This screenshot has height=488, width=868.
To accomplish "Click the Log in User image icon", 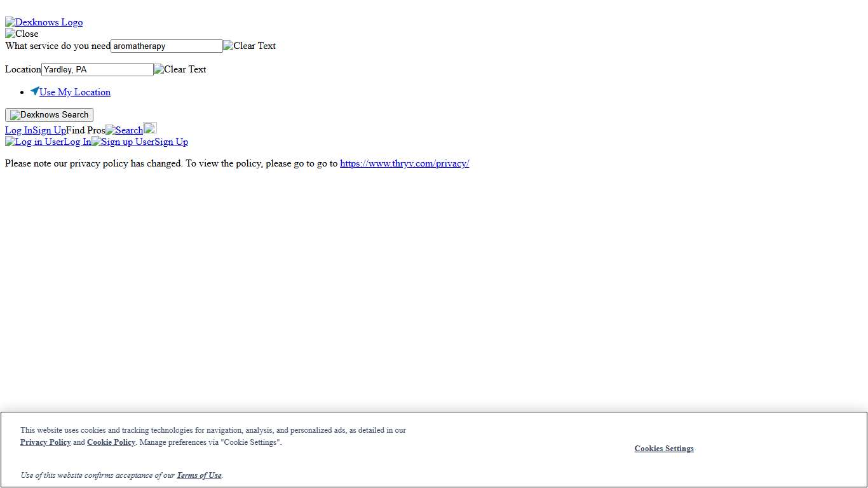I will 34,142.
